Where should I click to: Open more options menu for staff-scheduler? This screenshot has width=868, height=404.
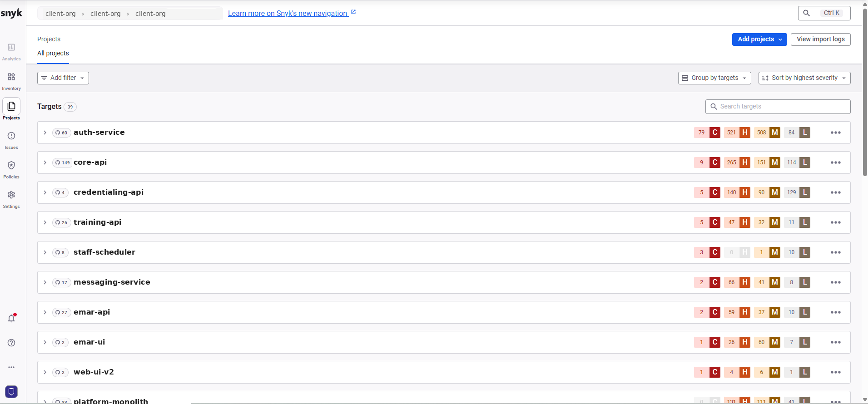tap(836, 252)
